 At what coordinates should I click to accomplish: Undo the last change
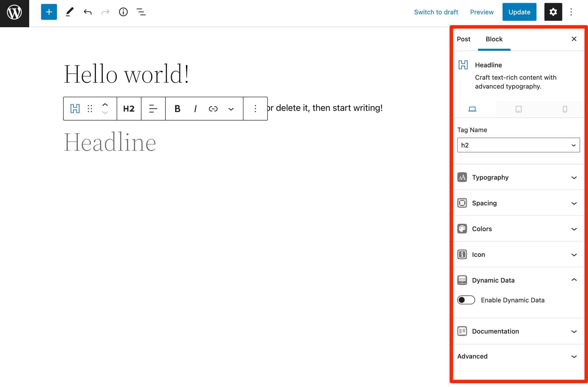[88, 12]
